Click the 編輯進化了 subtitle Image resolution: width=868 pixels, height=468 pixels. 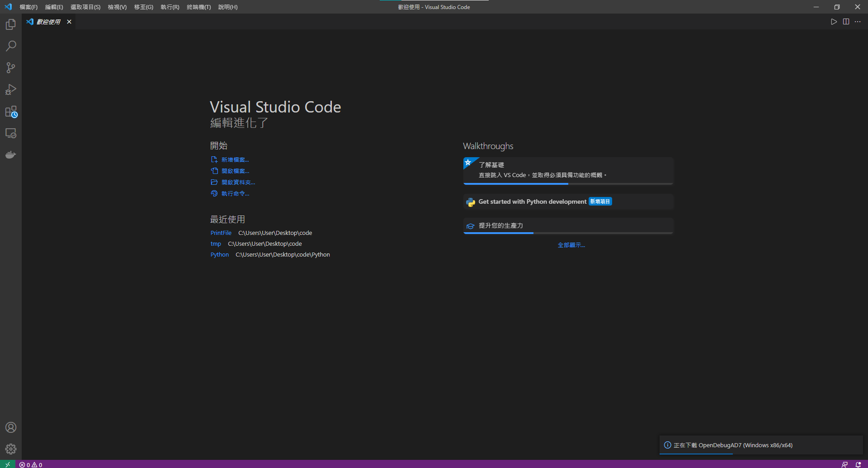tap(239, 123)
